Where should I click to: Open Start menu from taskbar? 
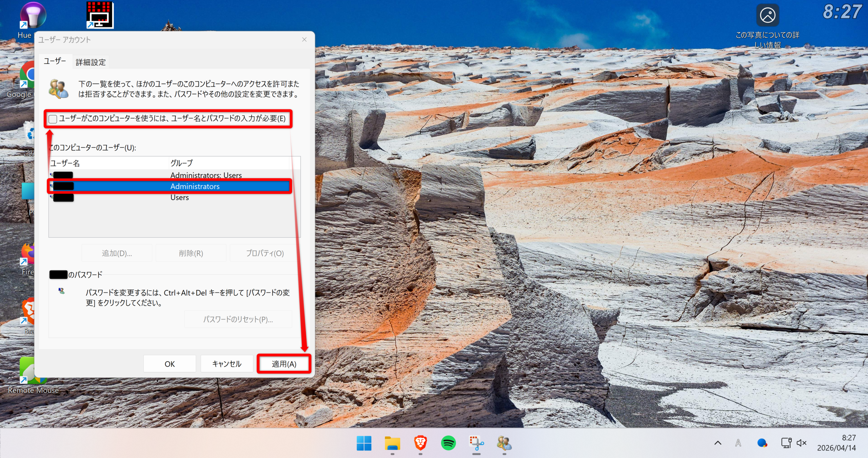coord(364,443)
